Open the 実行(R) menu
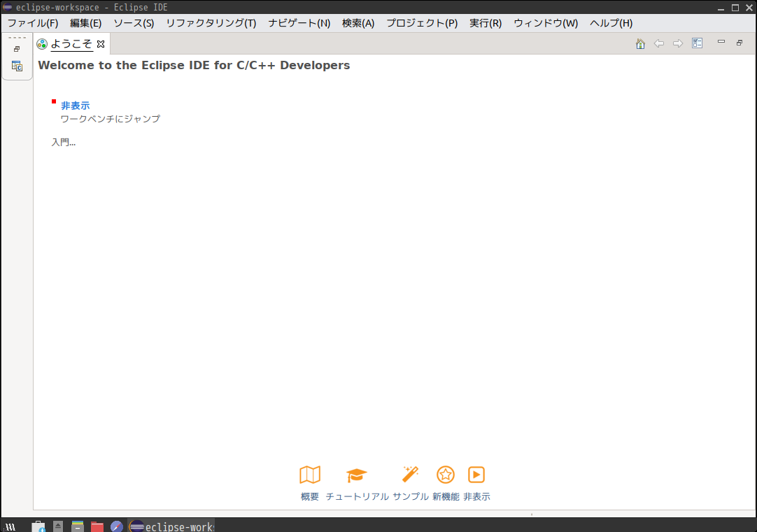The image size is (757, 532). click(x=486, y=23)
